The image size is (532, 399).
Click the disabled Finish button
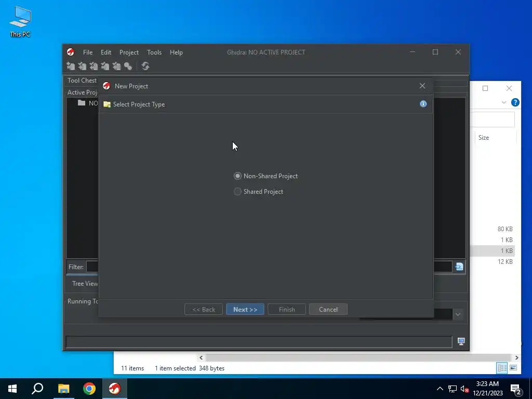point(287,310)
